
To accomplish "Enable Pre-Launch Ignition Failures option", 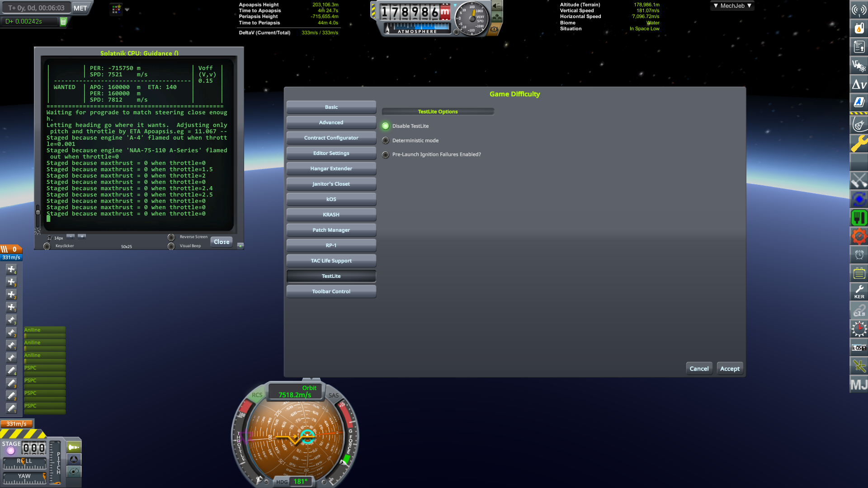I will [386, 155].
